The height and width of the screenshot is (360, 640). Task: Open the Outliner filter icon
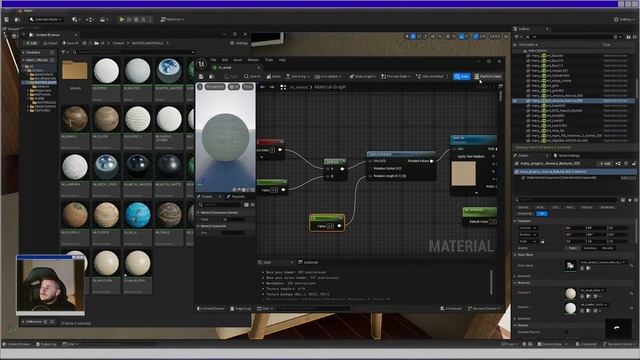coord(516,37)
